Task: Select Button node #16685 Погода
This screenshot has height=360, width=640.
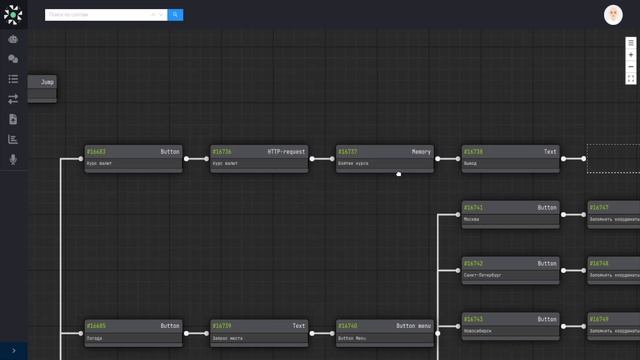Action: 133,333
